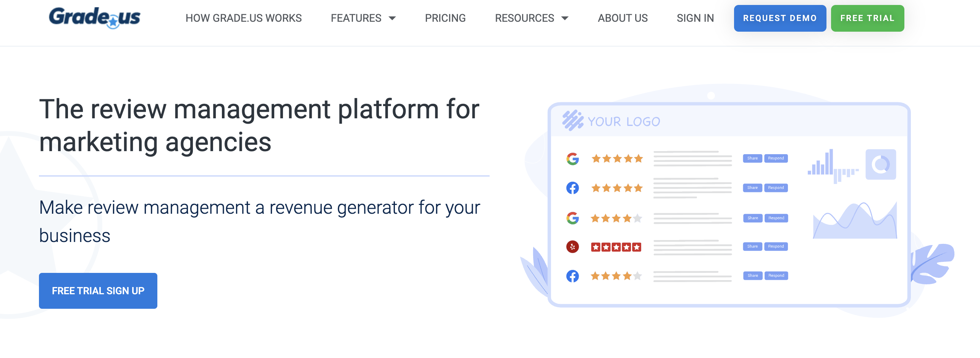The height and width of the screenshot is (358, 980).
Task: Click Share in the four-star Google row
Action: click(x=753, y=218)
